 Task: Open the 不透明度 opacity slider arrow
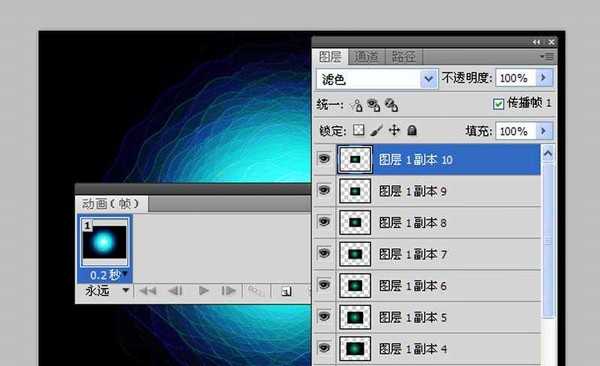point(543,78)
